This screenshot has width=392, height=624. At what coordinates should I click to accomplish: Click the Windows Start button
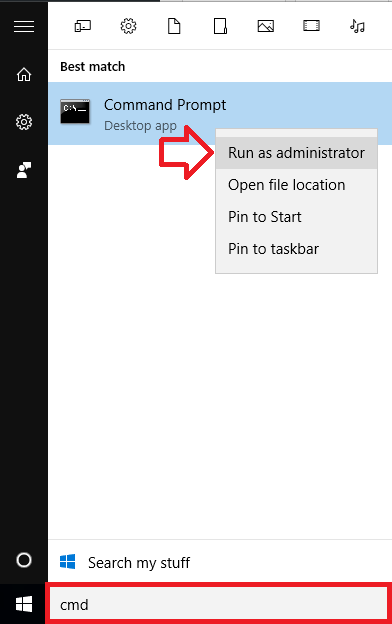pos(24,604)
